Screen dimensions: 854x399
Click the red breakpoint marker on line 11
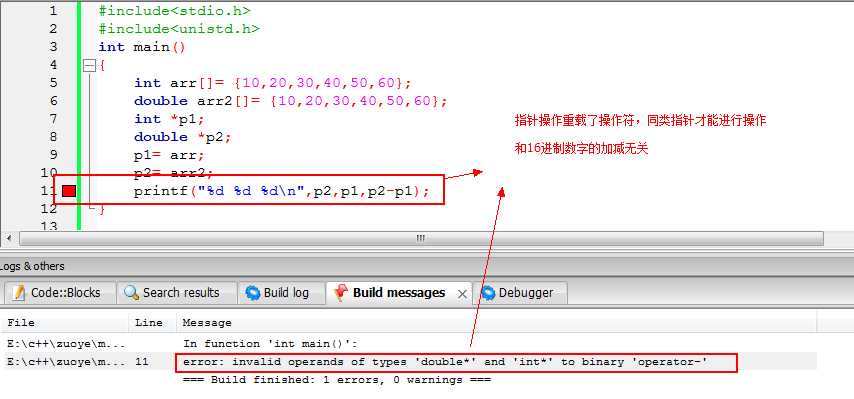coord(69,191)
